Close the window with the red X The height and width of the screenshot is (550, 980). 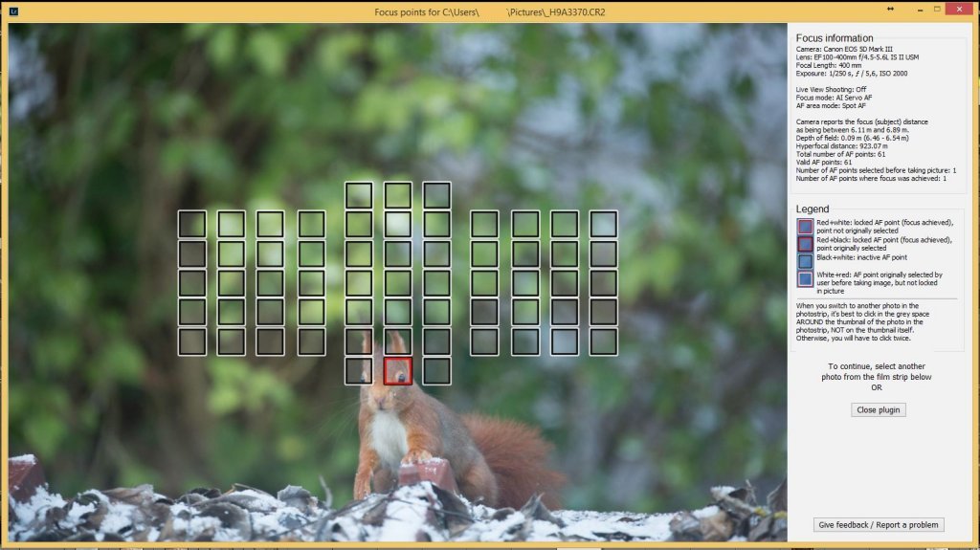click(959, 9)
